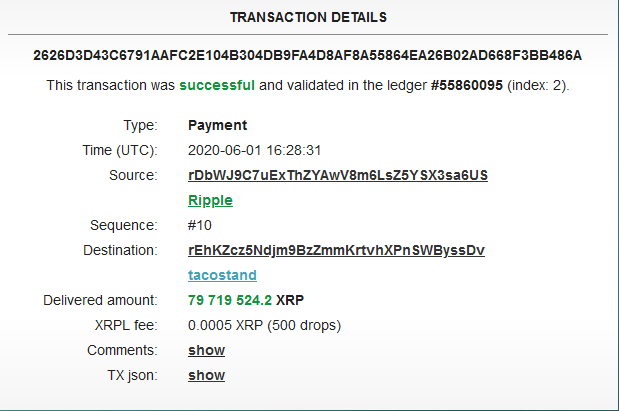The height and width of the screenshot is (411, 619).
Task: Open the tacostand account name link
Action: [222, 275]
